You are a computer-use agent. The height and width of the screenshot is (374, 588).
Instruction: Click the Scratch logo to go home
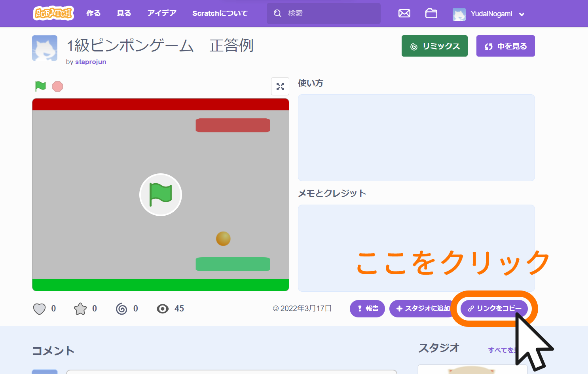coord(53,13)
